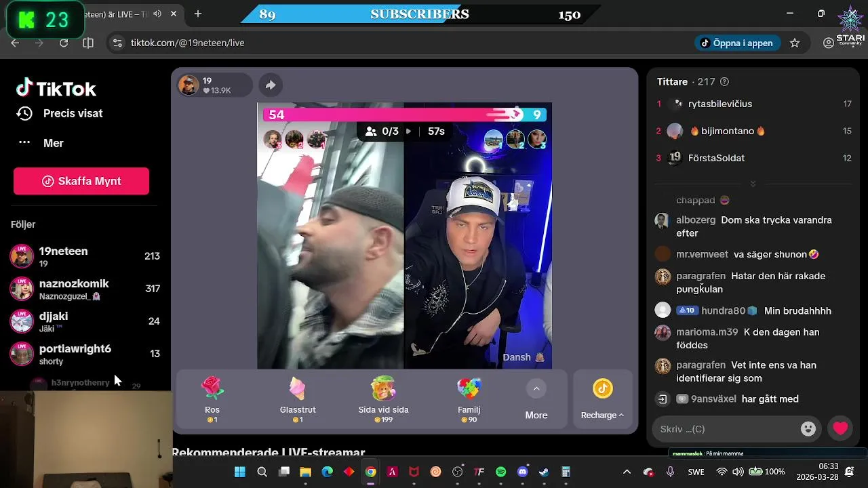
Task: Bookmark this page with star icon
Action: pos(795,43)
